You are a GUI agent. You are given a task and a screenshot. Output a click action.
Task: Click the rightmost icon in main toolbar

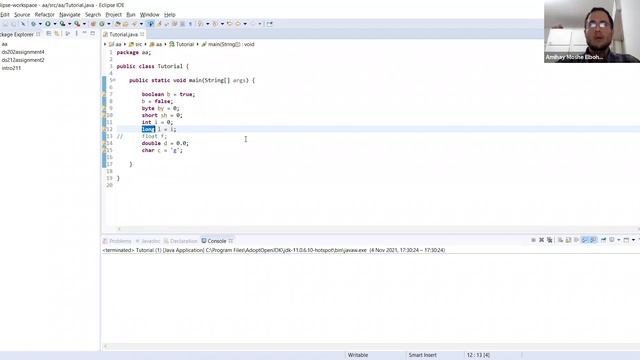(269, 24)
